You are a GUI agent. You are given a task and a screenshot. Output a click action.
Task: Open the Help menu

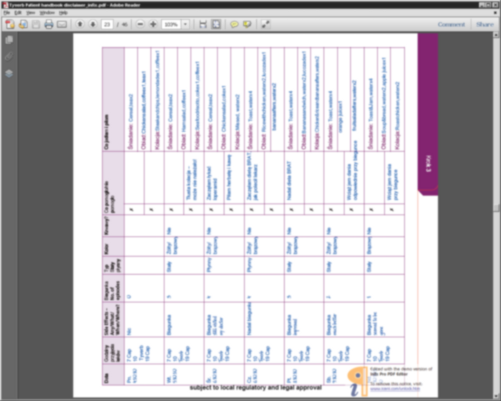[x=63, y=13]
